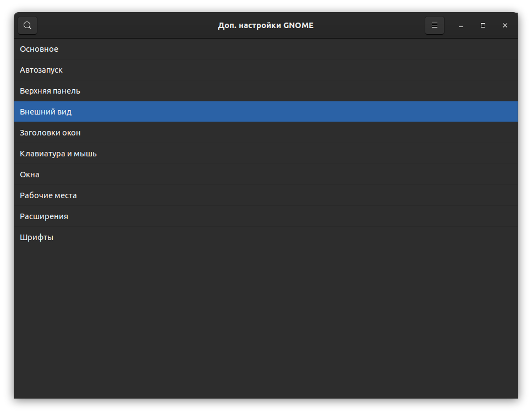Minimize the GNOME Tweaks window
532x414 pixels.
[461, 25]
